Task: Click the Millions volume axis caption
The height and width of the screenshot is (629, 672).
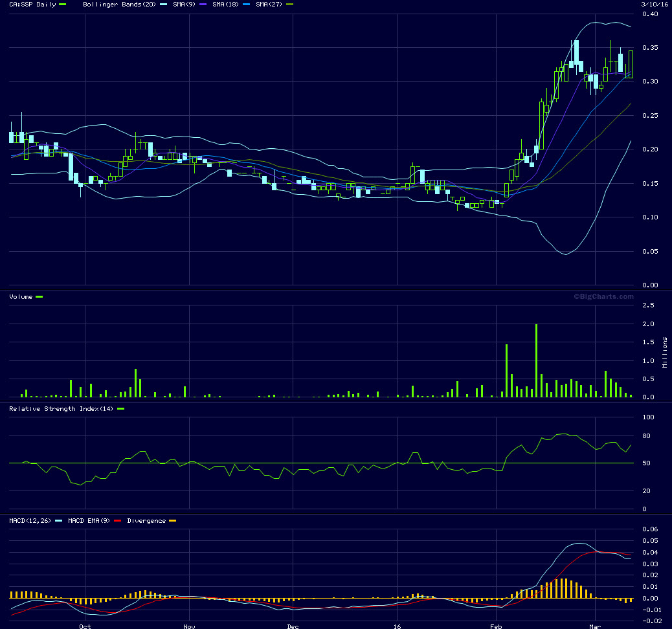Action: click(665, 352)
